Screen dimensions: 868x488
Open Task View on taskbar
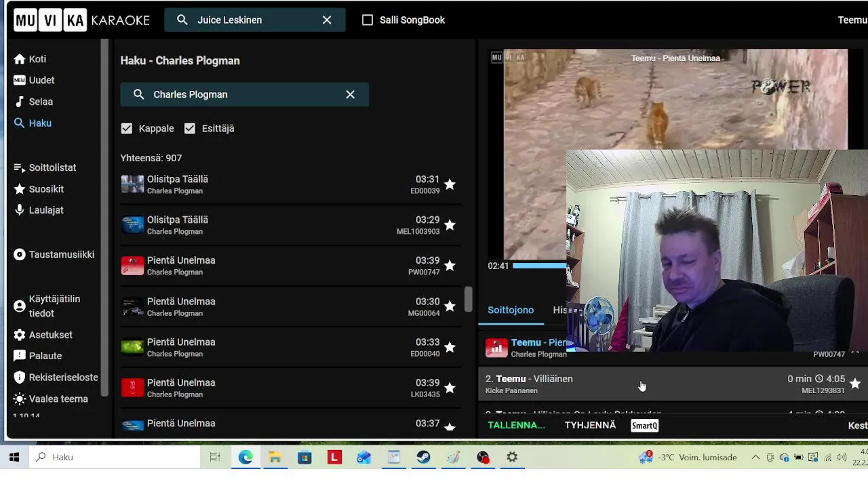click(215, 457)
